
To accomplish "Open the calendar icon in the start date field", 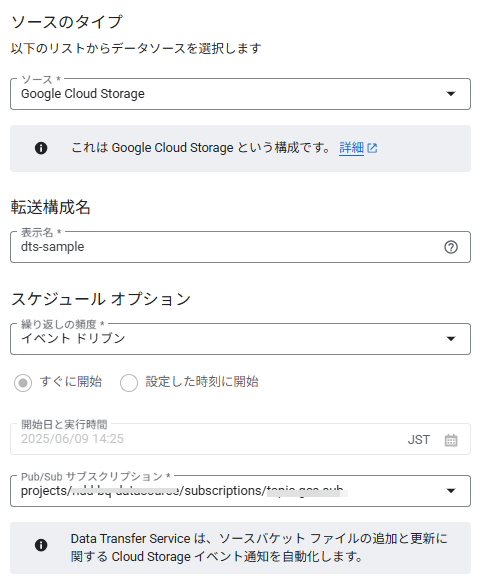I will coord(451,440).
